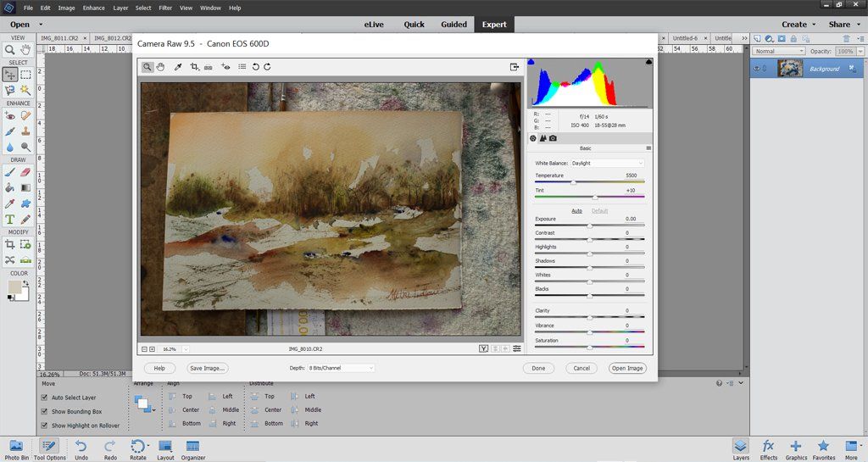Click the Open Image button

coord(627,368)
